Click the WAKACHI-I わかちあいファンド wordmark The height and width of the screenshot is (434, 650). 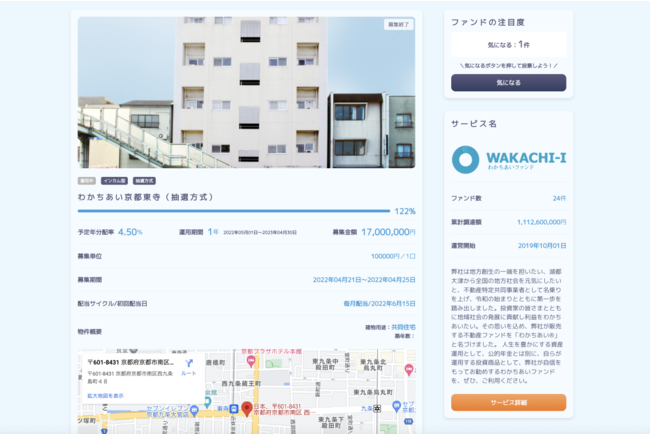coord(526,160)
